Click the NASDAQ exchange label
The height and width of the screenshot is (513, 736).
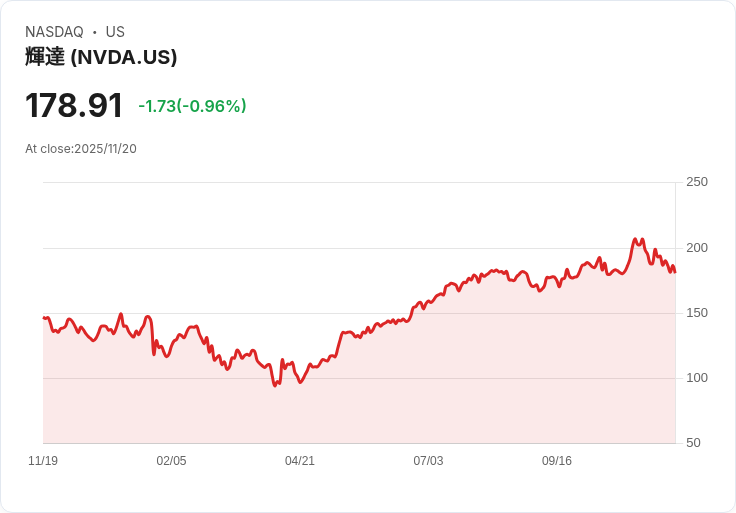click(x=54, y=32)
